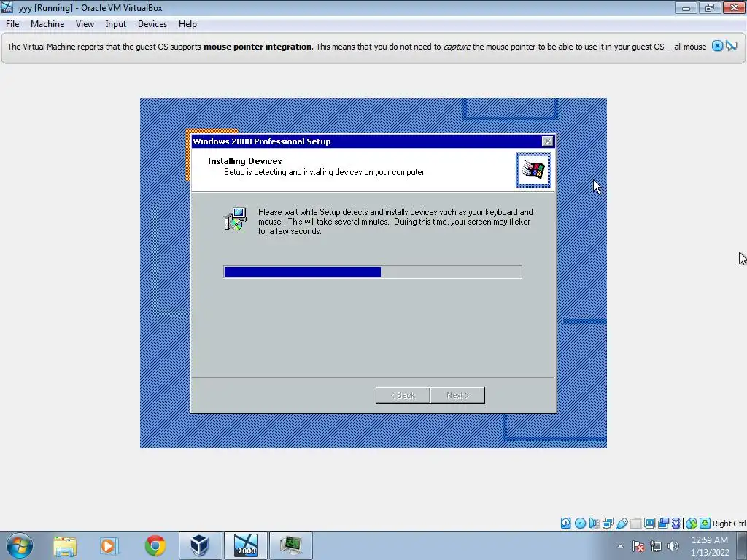This screenshot has width=747, height=560.
Task: Click the optical disk indicator in status bar
Action: [x=580, y=524]
